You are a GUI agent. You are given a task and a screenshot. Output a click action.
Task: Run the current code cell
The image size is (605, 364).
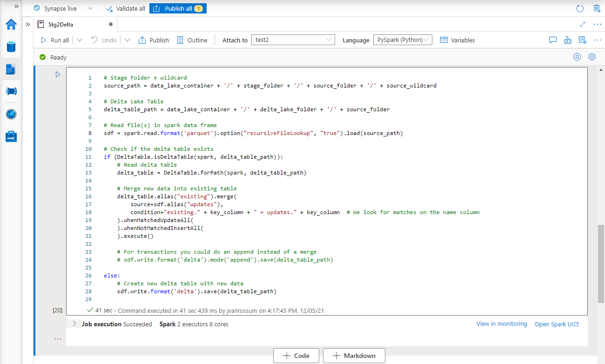58,74
